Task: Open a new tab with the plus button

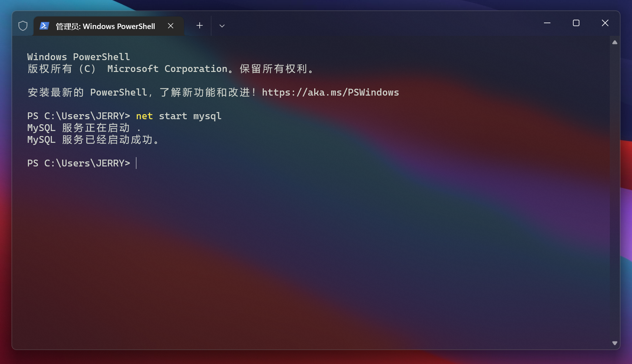Action: click(200, 25)
